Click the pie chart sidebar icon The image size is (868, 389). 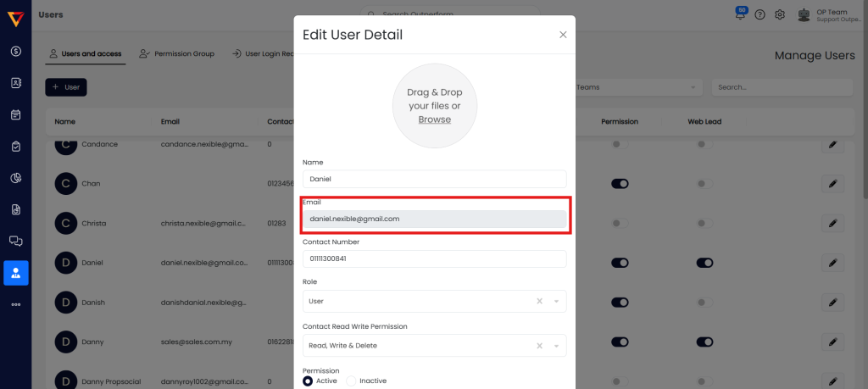point(15,178)
